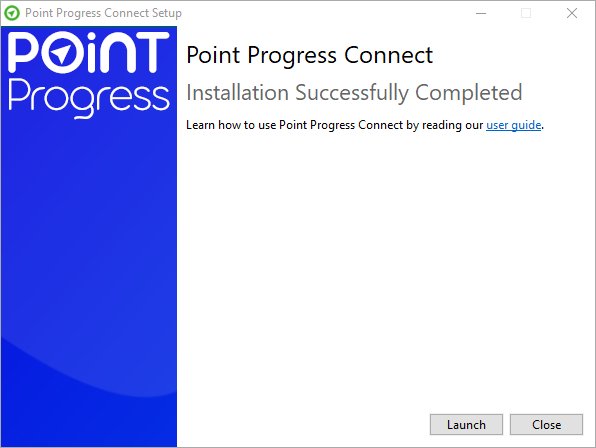The image size is (596, 448).
Task: Click the letter P in the POINT logo
Action: [22, 52]
